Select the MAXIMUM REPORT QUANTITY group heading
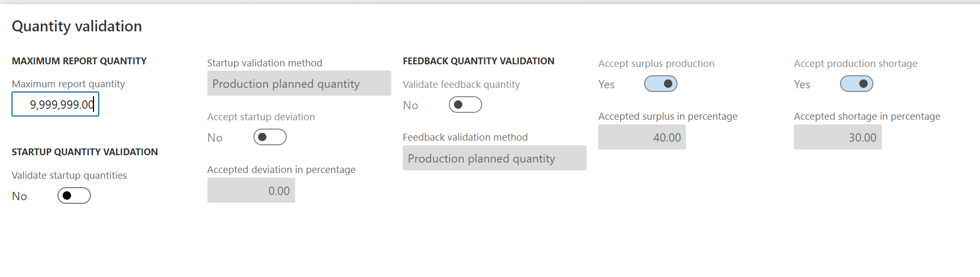The width and height of the screenshot is (980, 277). coord(79,61)
